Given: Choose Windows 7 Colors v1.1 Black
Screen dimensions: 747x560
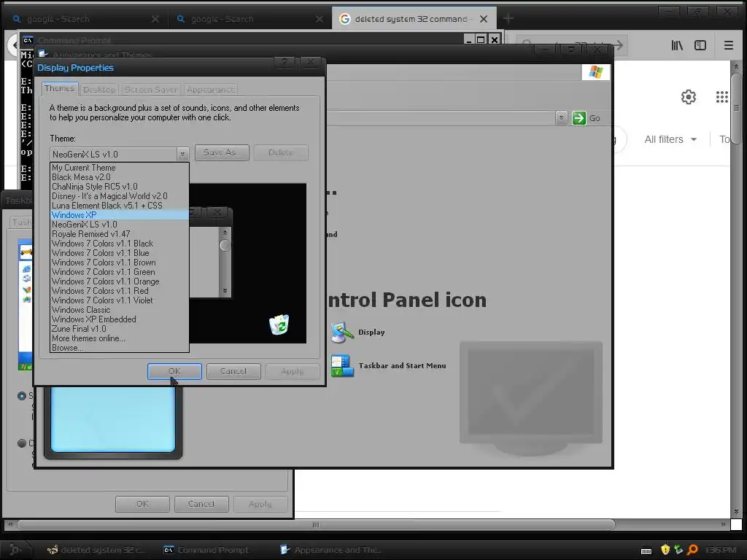Looking at the screenshot, I should click(119, 244).
